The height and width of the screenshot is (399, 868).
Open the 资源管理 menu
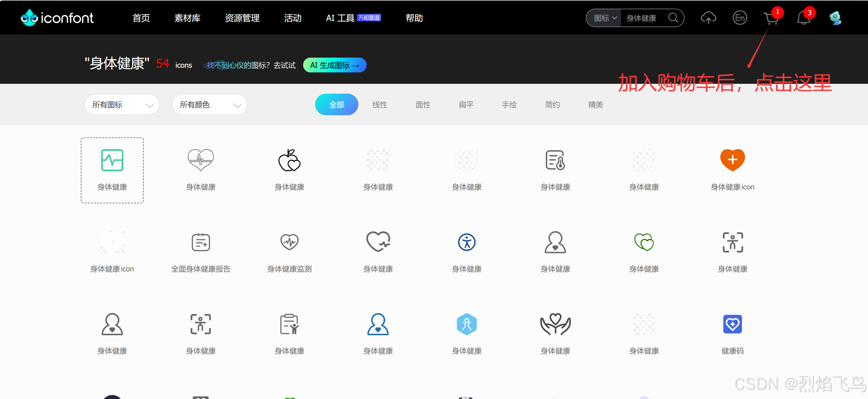click(x=242, y=18)
